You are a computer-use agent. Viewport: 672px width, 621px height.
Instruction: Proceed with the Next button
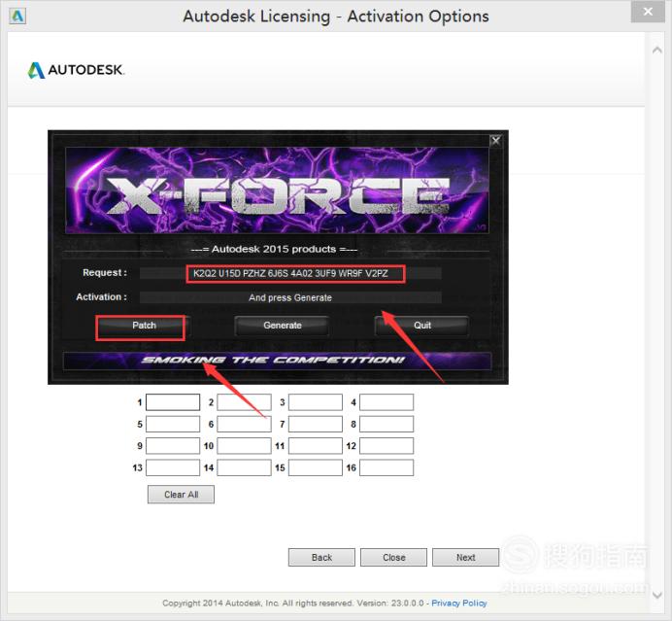[465, 558]
